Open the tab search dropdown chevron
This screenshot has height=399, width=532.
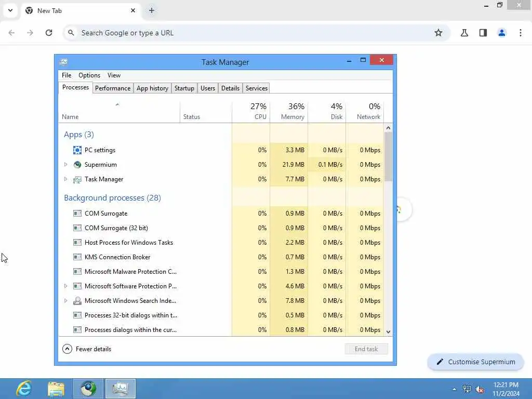[10, 10]
